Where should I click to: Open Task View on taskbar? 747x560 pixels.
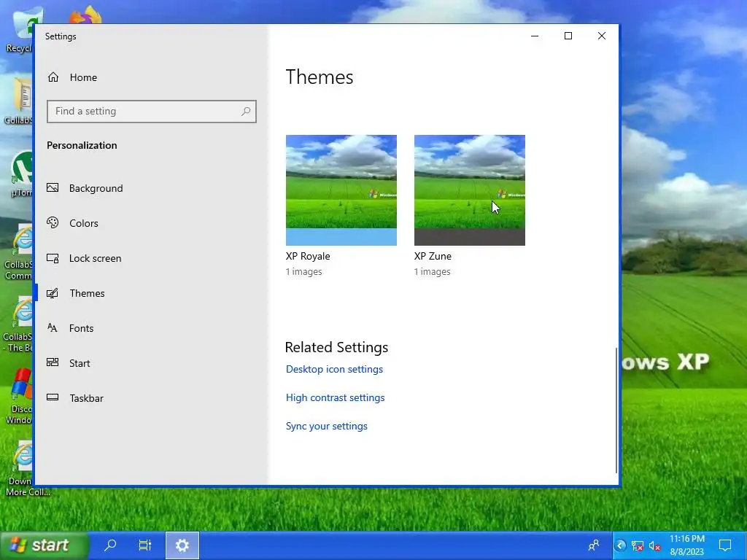(145, 545)
